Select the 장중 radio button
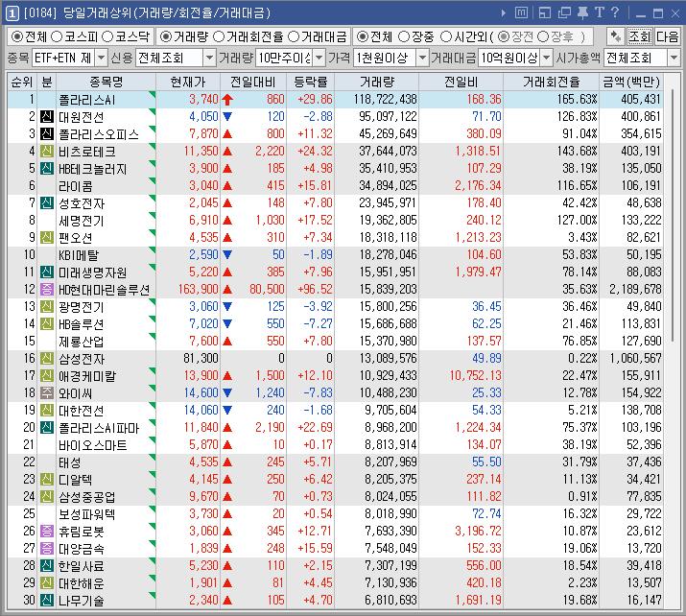 [404, 36]
